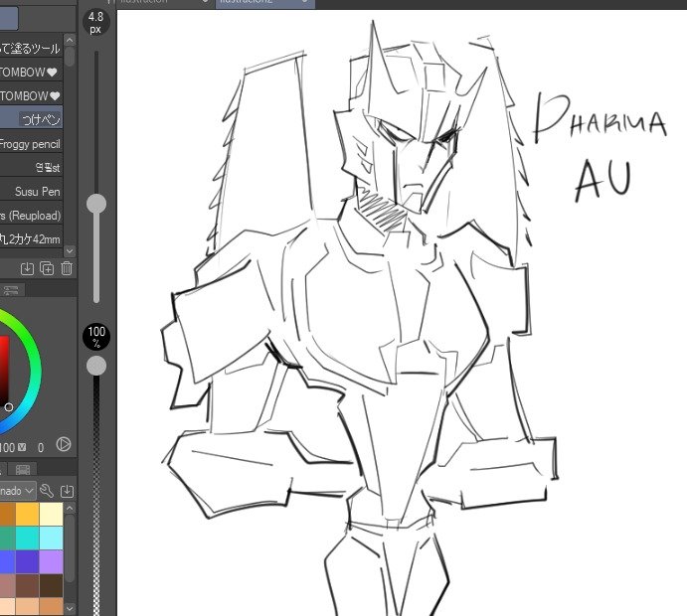The image size is (687, 616).
Task: Pick the amber yellow swatch
Action: pos(27,515)
